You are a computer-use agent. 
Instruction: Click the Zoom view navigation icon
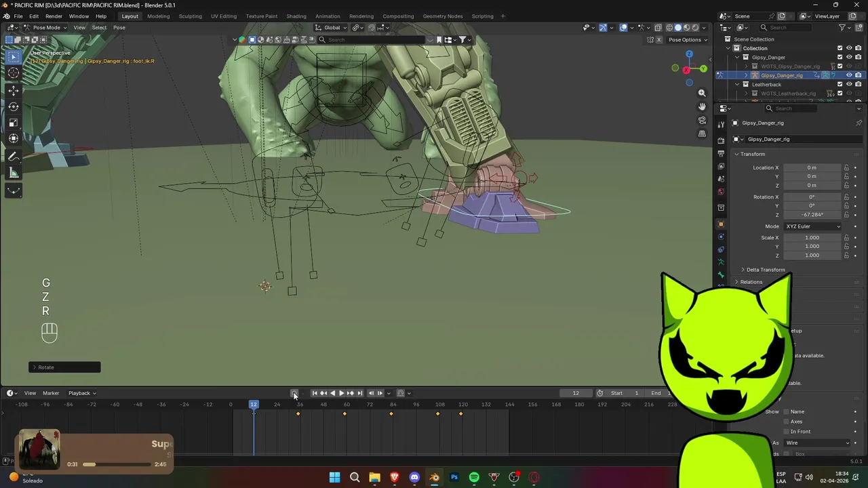point(702,93)
